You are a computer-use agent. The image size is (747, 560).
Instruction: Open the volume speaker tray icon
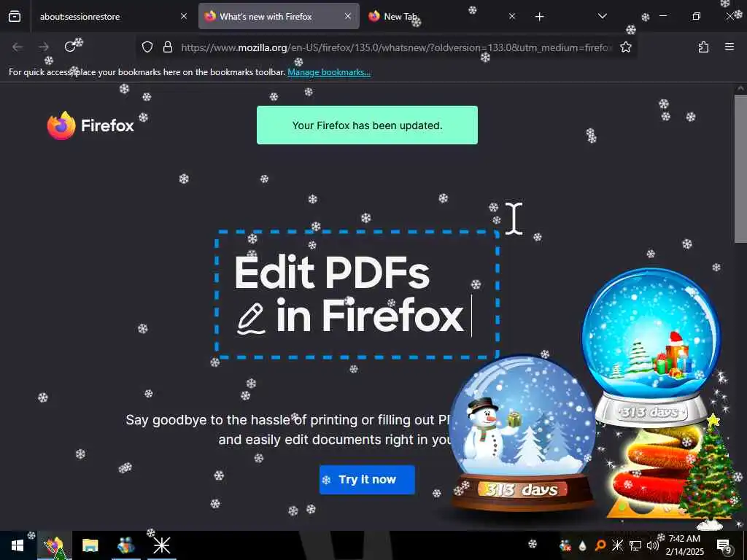click(652, 545)
